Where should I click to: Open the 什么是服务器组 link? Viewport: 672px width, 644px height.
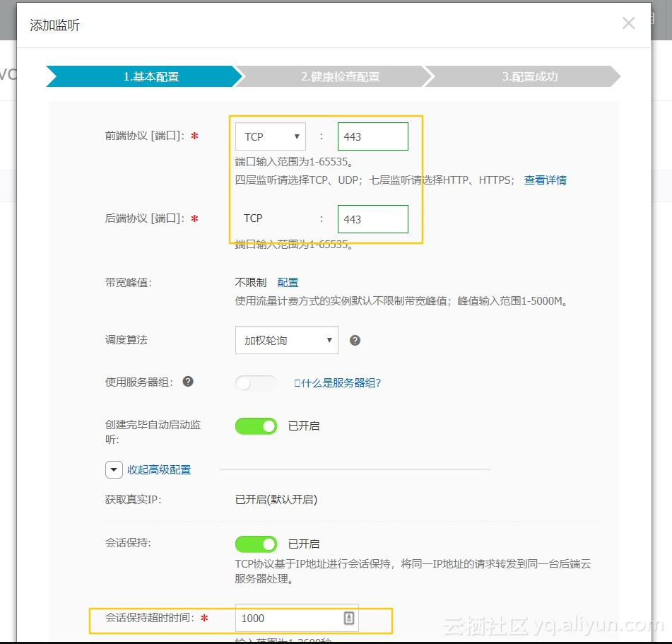(x=337, y=383)
